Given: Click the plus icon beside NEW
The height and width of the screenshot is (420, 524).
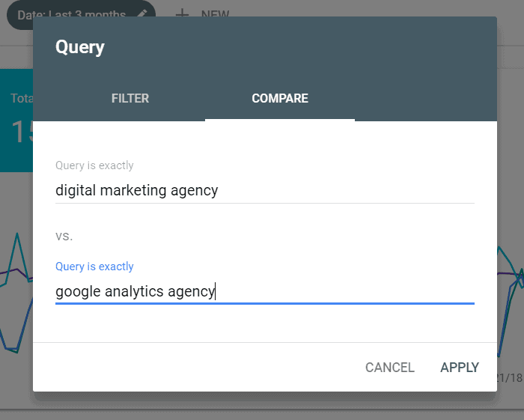Looking at the screenshot, I should click(181, 14).
